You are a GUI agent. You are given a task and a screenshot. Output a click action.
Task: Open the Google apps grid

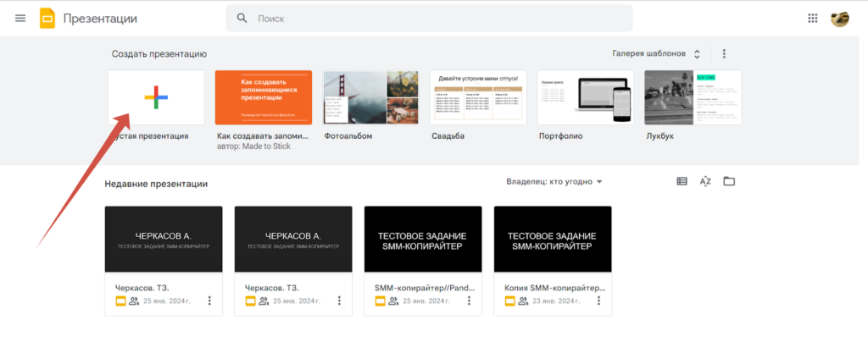tap(813, 19)
